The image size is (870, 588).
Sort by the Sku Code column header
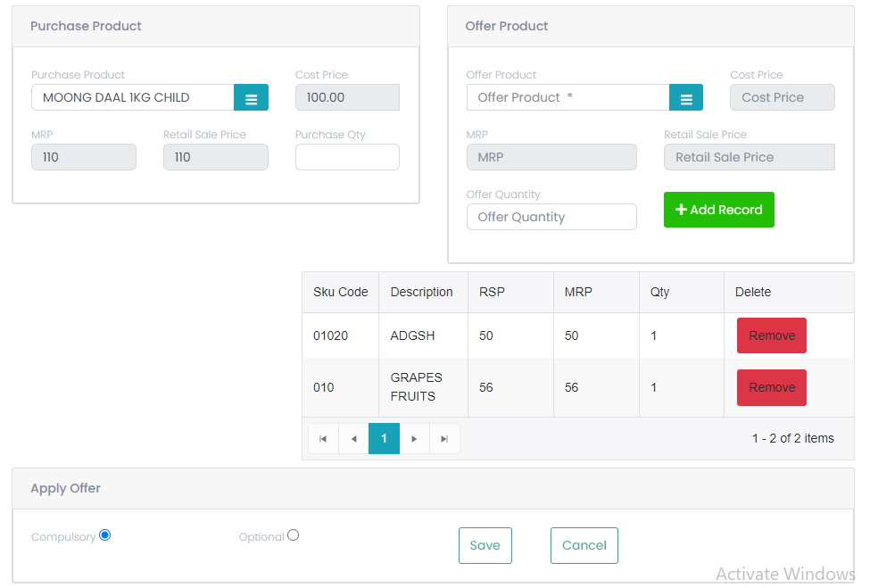[340, 292]
